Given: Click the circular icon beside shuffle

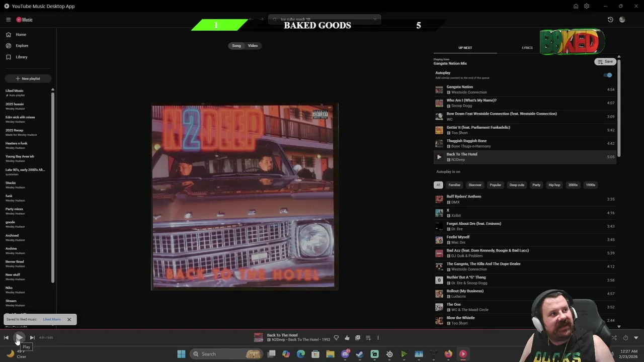Looking at the screenshot, I should pyautogui.click(x=625, y=338).
